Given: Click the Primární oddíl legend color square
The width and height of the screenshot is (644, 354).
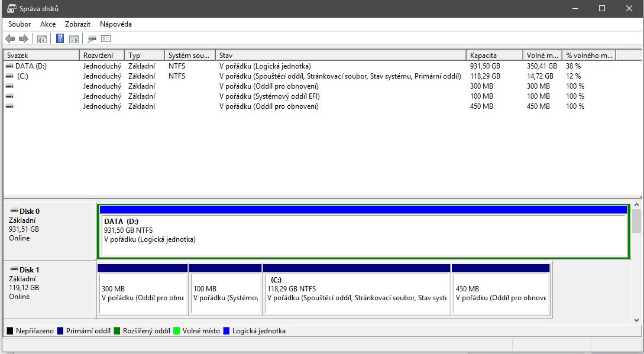Looking at the screenshot, I should 60,331.
